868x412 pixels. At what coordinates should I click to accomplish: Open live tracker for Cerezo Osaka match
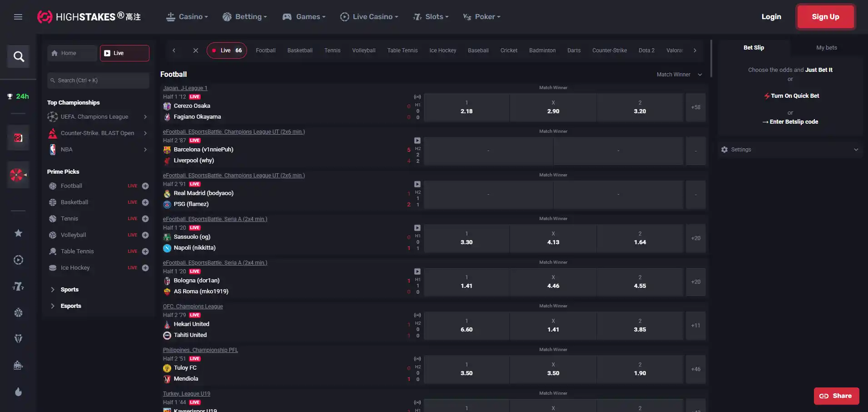click(417, 97)
